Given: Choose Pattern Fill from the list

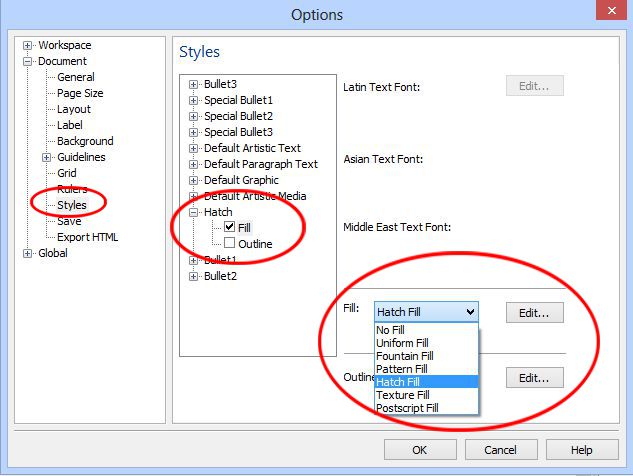Looking at the screenshot, I should tap(426, 369).
